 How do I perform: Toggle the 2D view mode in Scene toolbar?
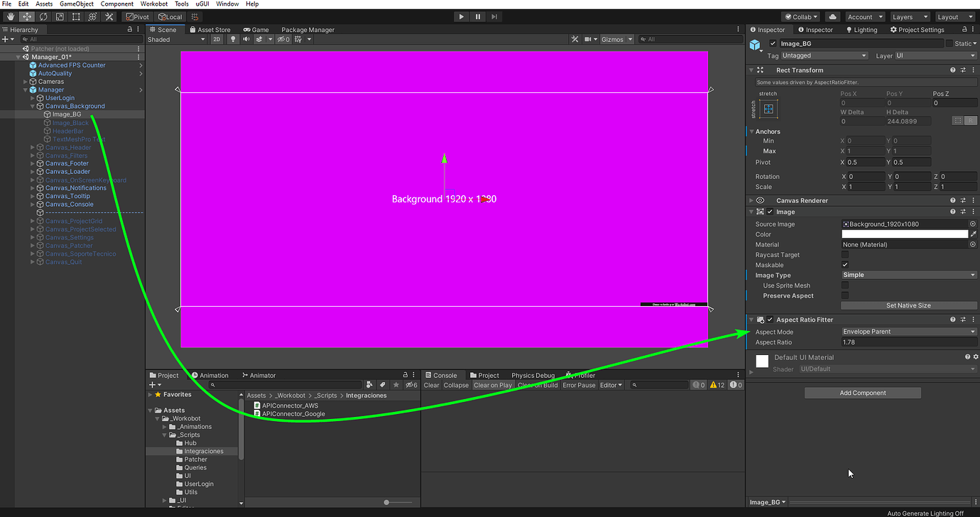pyautogui.click(x=217, y=39)
